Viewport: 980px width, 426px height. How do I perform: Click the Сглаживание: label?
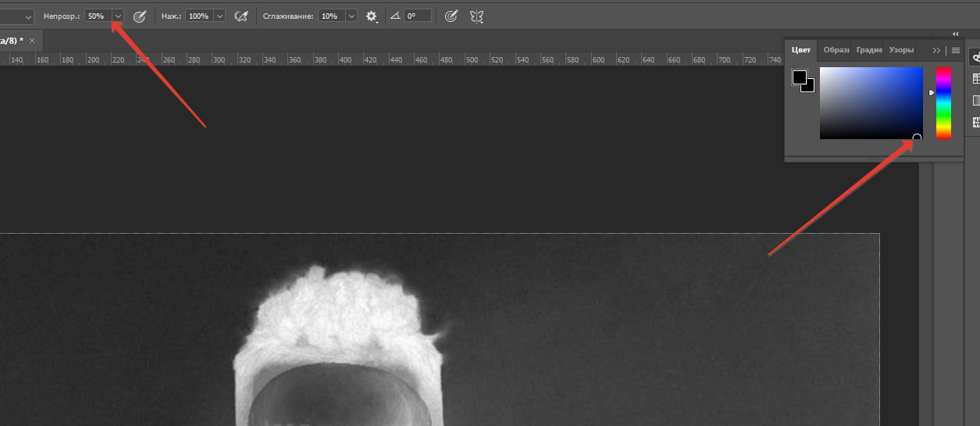pos(289,16)
